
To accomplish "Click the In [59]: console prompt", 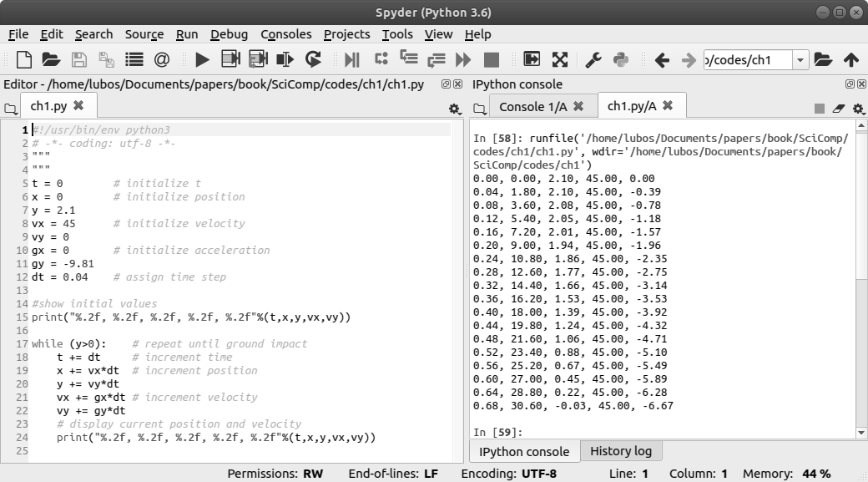I will pyautogui.click(x=497, y=432).
